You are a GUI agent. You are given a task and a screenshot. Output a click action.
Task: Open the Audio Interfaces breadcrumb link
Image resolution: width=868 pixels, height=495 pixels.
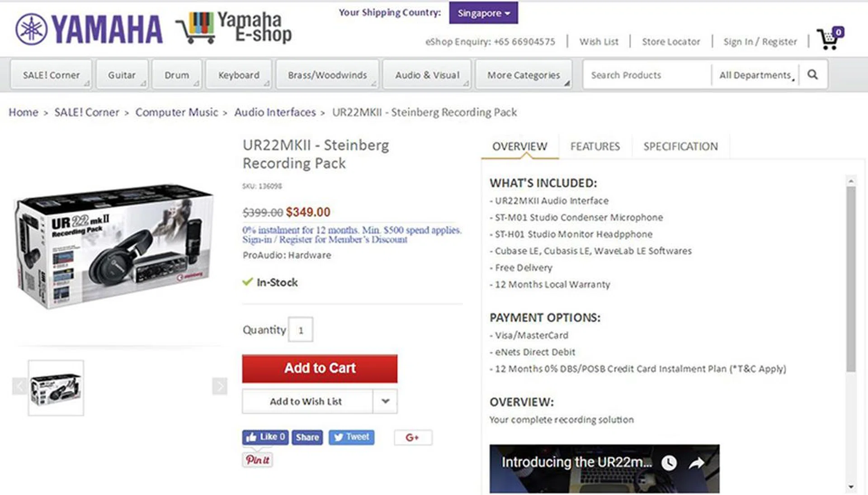point(275,112)
